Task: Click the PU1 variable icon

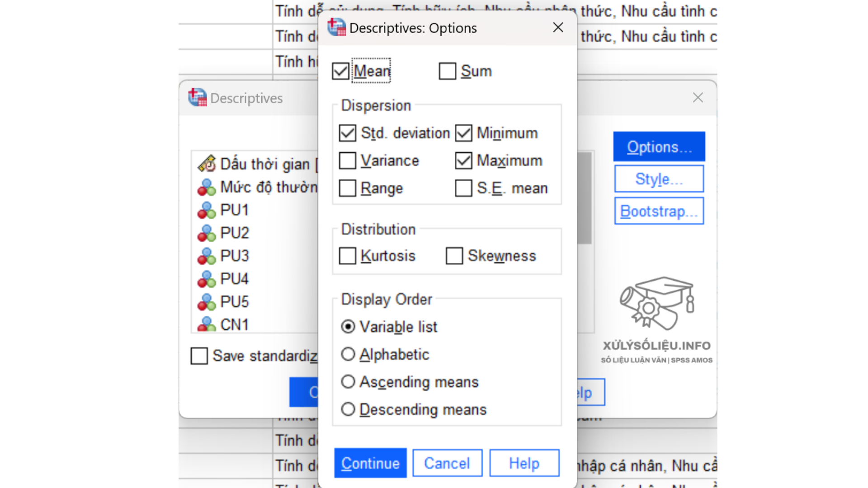Action: pos(207,210)
